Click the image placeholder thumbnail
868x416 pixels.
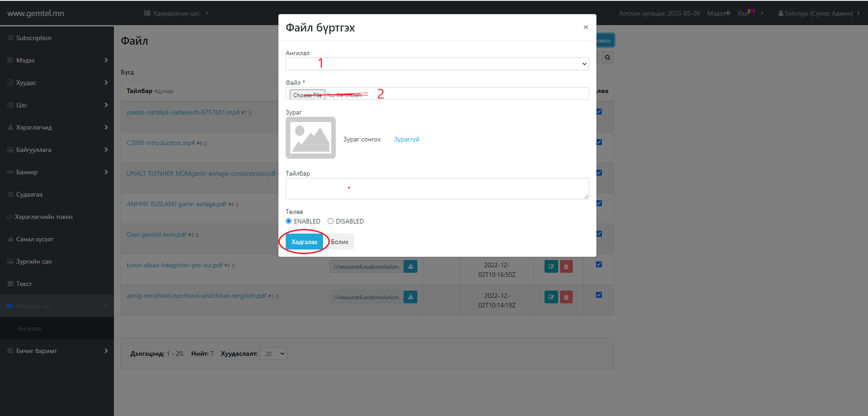tap(311, 138)
